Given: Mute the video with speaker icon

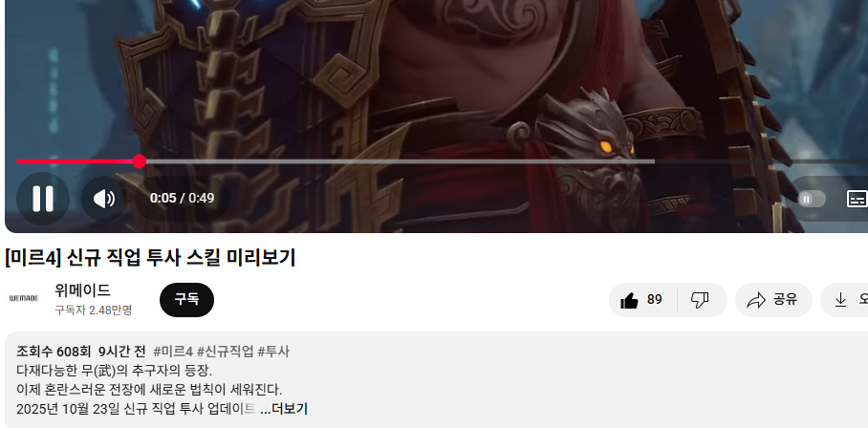Looking at the screenshot, I should coord(104,199).
